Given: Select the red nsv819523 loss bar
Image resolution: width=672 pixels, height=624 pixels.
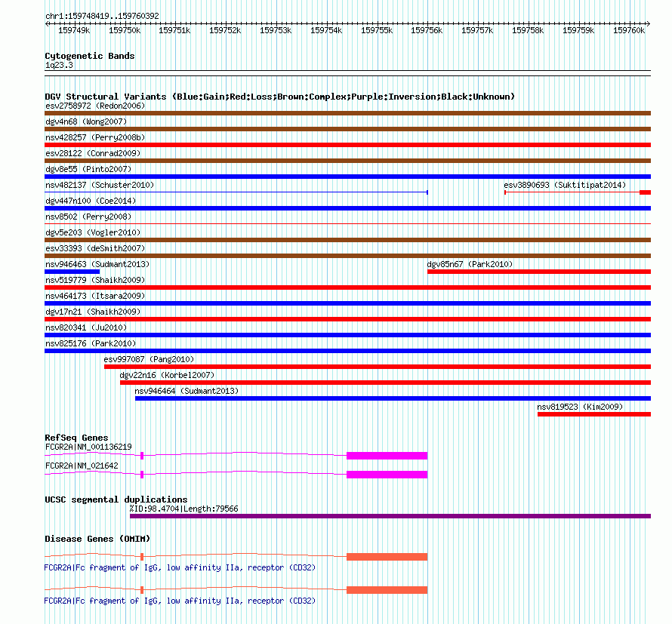Looking at the screenshot, I should 594,414.
